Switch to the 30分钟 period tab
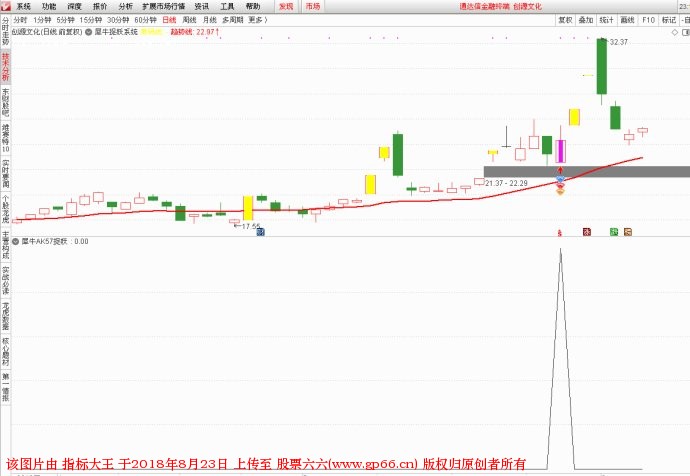 [x=118, y=20]
